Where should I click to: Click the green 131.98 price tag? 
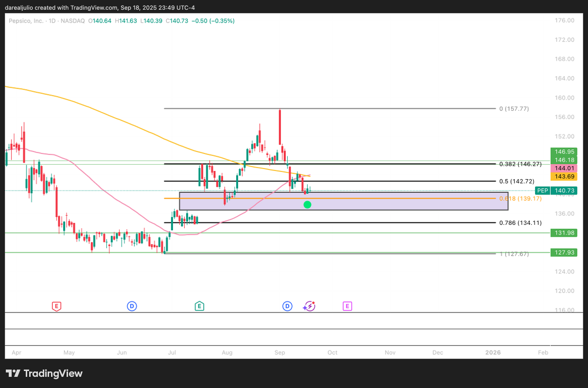563,233
